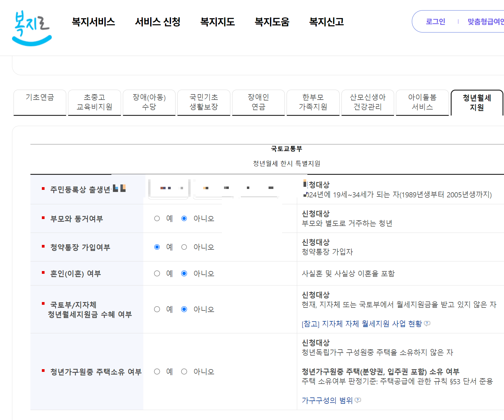Open the 복지신고 menu
This screenshot has width=504, height=420.
tap(326, 22)
